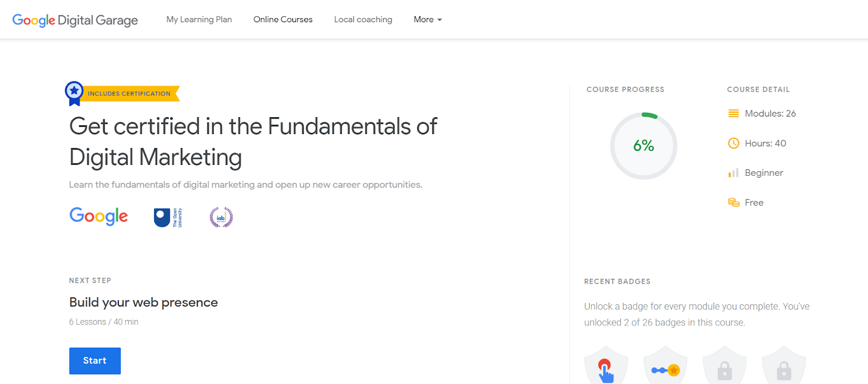Select the last locked badge
This screenshot has height=384, width=868.
[784, 365]
